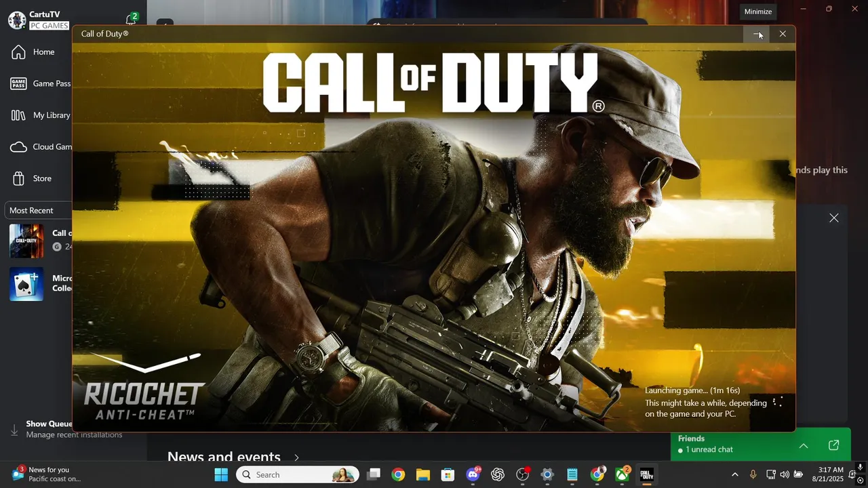868x488 pixels.
Task: Click the microphone tray icon
Action: [x=753, y=474]
